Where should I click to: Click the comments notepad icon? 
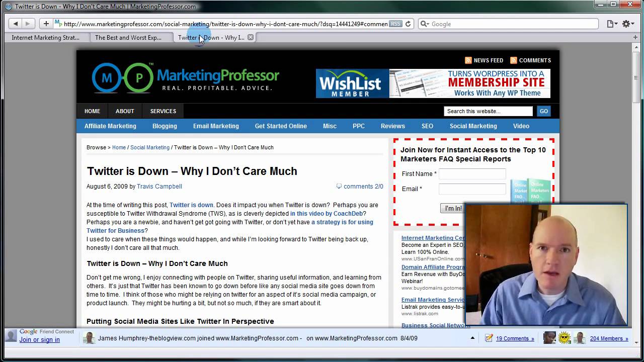489,338
